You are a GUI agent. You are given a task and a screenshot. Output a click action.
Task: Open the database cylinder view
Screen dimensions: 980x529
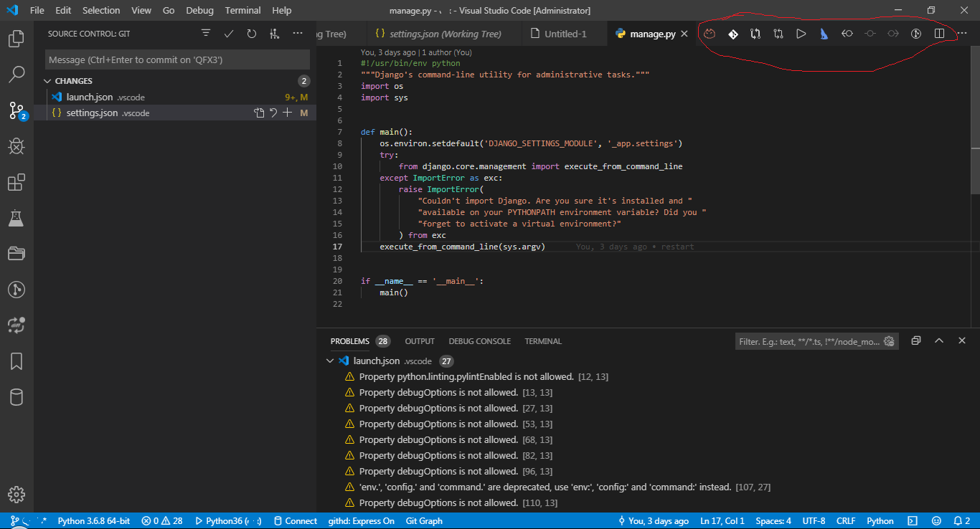[17, 397]
